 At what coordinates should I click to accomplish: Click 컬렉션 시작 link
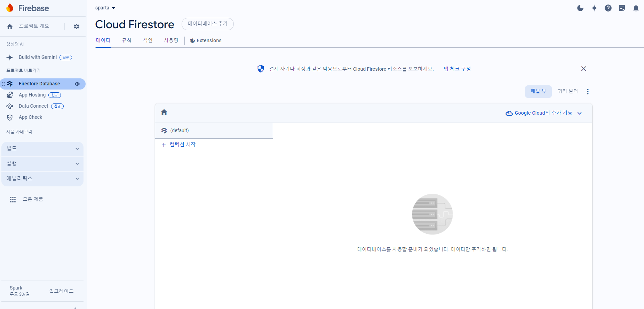click(183, 145)
